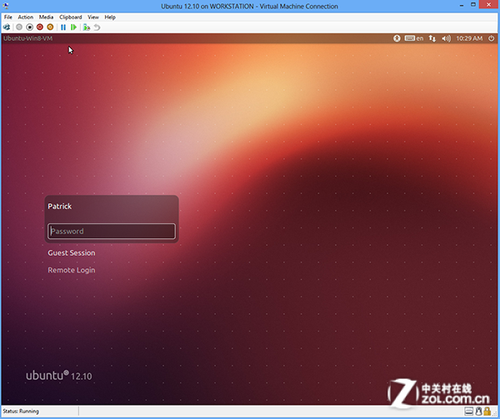
Task: Close the Virtual Machine Connection window
Action: [x=489, y=5]
